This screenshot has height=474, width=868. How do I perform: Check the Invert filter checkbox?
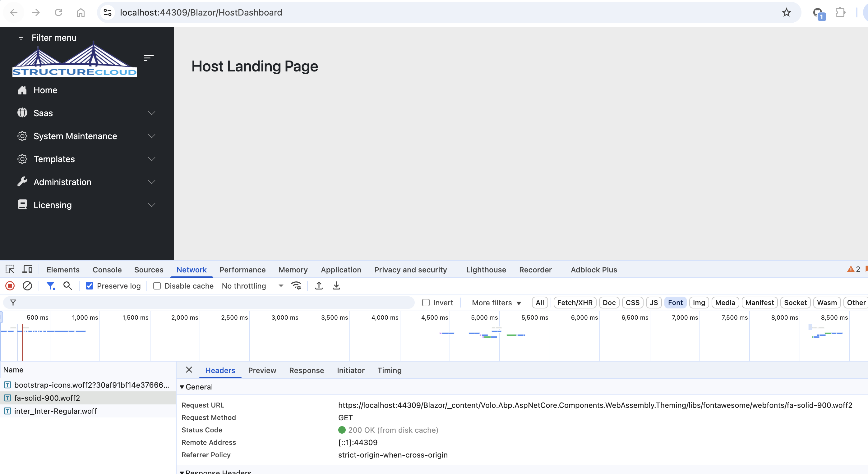(426, 303)
